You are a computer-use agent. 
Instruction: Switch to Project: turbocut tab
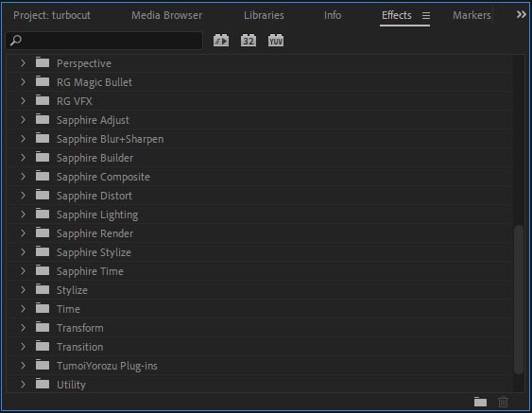tap(52, 15)
